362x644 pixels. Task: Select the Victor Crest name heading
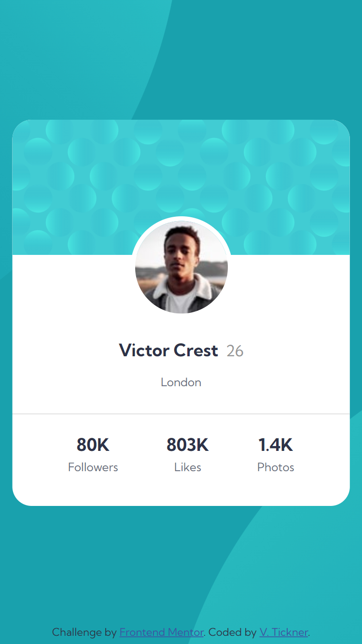(x=168, y=350)
